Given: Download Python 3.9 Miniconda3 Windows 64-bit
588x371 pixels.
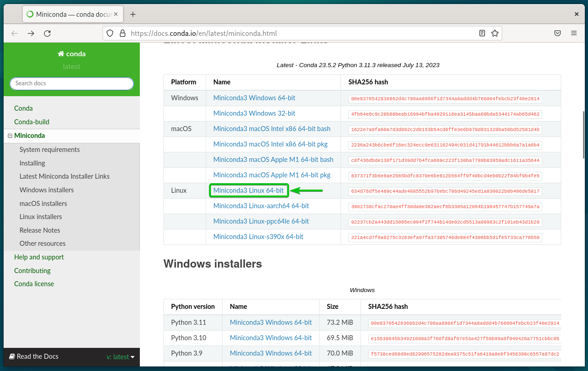Looking at the screenshot, I should point(271,353).
